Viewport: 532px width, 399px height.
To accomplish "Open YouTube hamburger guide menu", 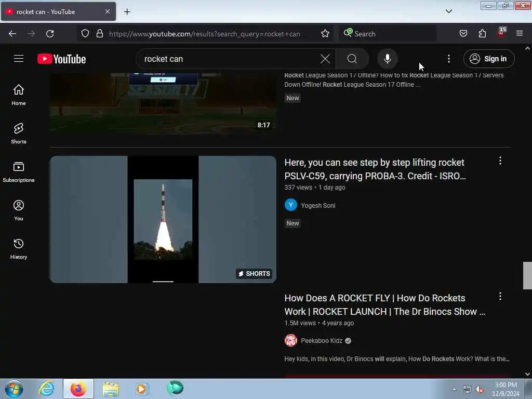I will pyautogui.click(x=19, y=59).
